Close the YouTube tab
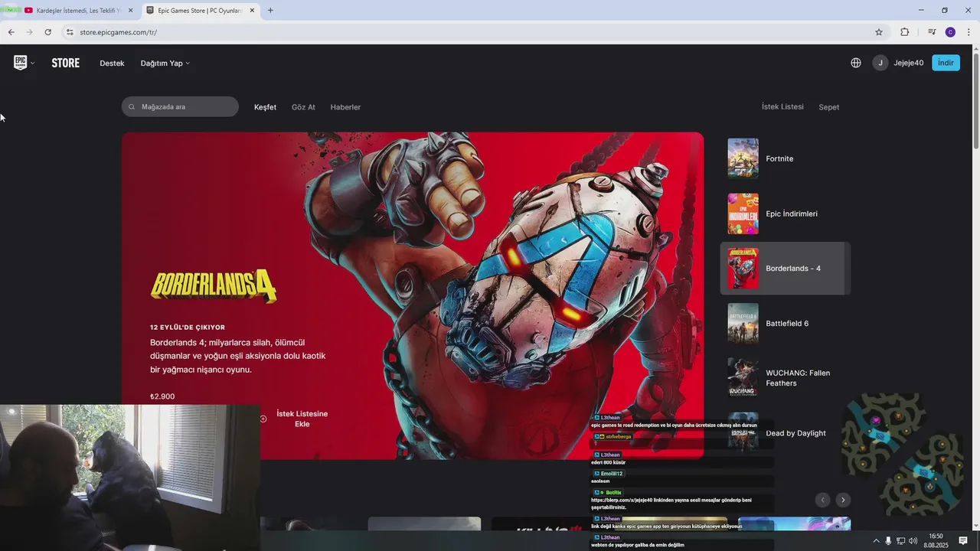The image size is (980, 551). coord(131,11)
